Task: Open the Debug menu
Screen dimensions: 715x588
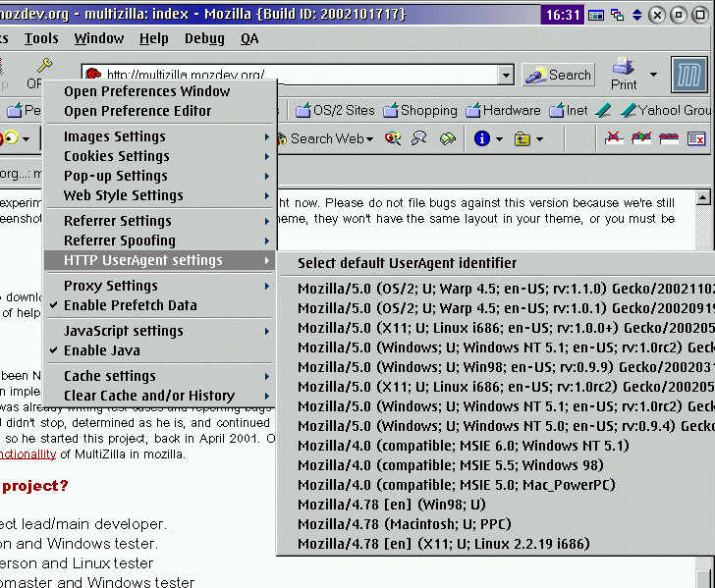Action: 204,38
